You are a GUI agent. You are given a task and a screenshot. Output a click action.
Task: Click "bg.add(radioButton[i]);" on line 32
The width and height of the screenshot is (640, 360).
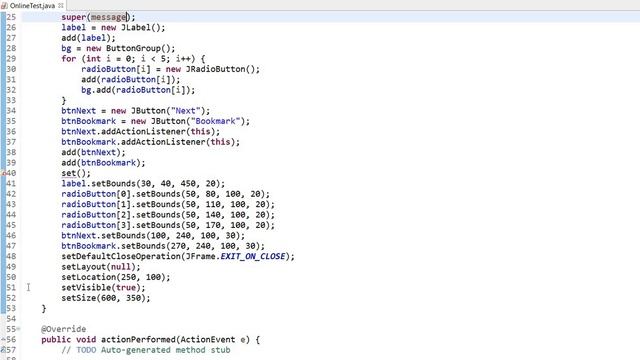(138, 90)
